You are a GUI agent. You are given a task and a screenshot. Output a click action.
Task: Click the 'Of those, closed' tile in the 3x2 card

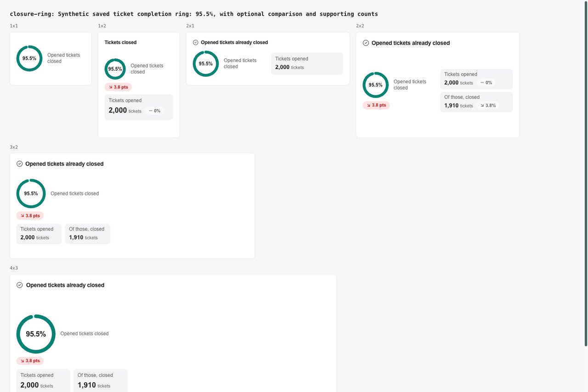(x=87, y=234)
